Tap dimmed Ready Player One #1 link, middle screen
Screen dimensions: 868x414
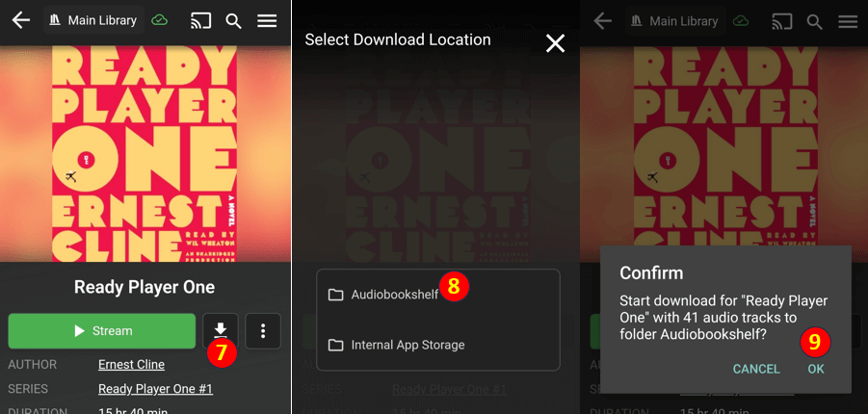click(x=450, y=390)
